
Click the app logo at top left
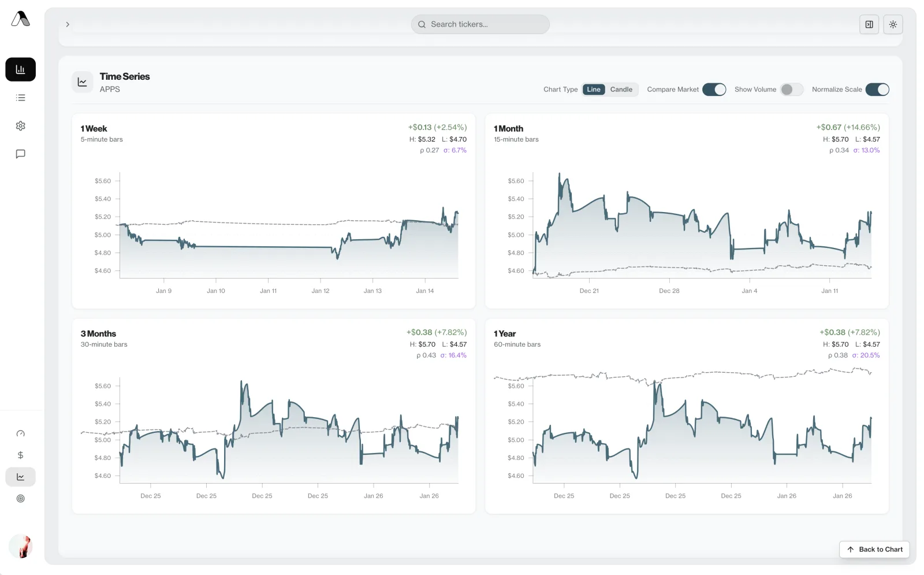20,19
